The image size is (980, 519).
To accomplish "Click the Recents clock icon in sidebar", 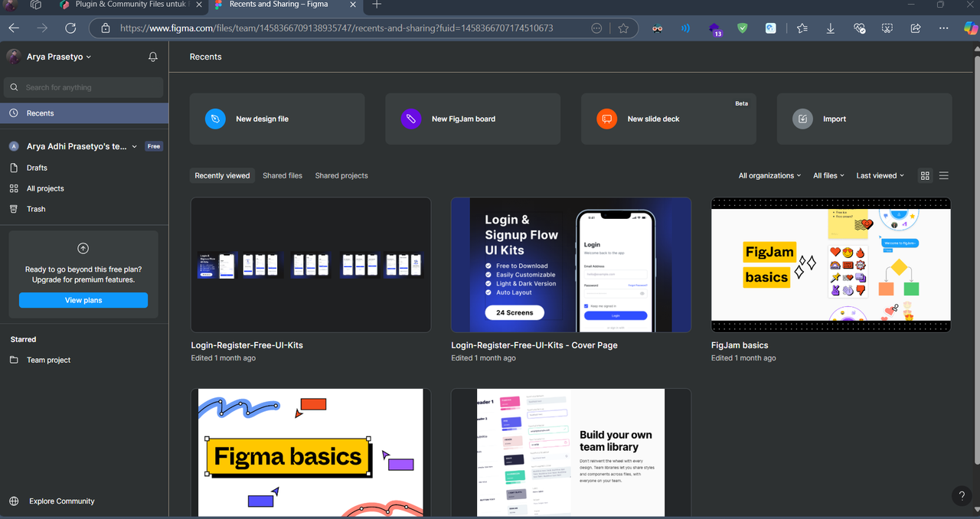I will 14,113.
